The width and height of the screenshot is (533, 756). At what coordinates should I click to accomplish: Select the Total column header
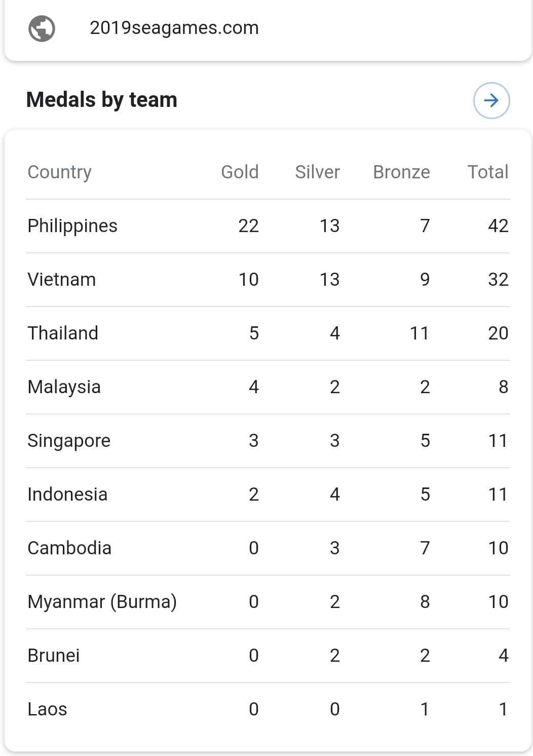(487, 172)
